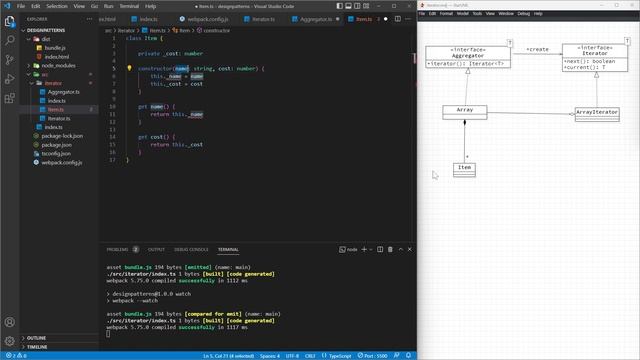Image resolution: width=640 pixels, height=360 pixels.
Task: Open the Accounts menu in activity bar
Action: point(9,322)
